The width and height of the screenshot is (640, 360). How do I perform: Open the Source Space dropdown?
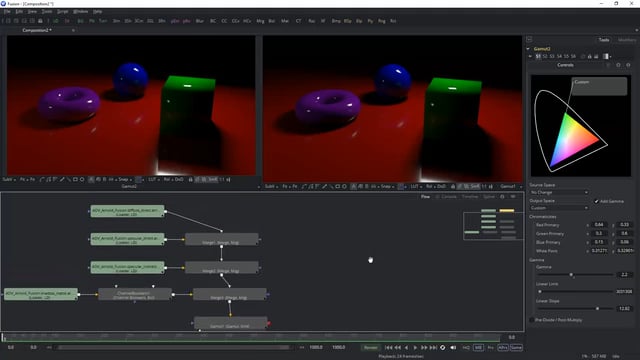point(559,192)
